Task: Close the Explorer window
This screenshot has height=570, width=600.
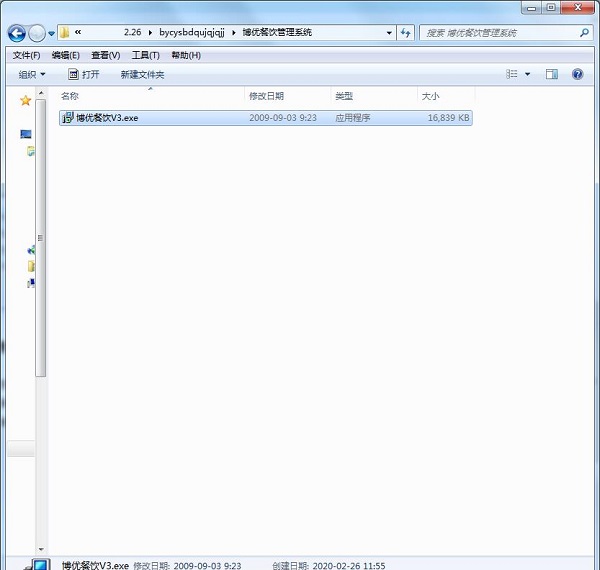Action: pos(578,8)
